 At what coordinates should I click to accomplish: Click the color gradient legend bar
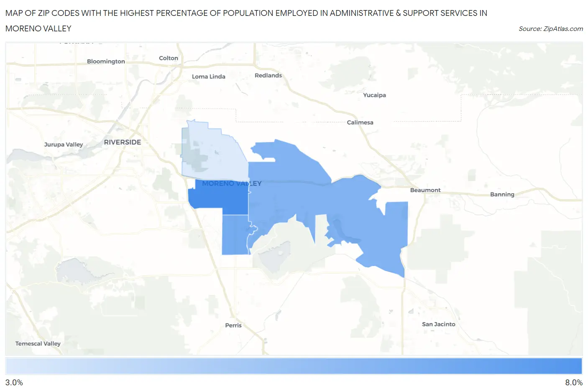coord(294,366)
